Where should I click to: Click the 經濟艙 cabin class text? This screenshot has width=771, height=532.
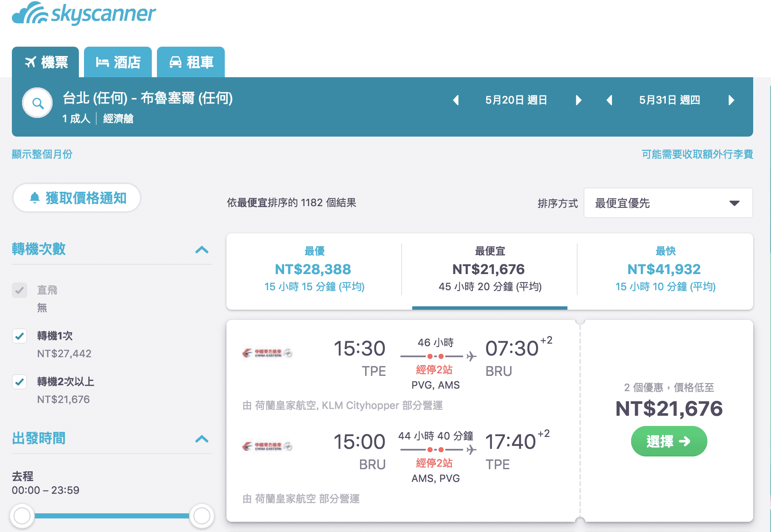tap(118, 118)
